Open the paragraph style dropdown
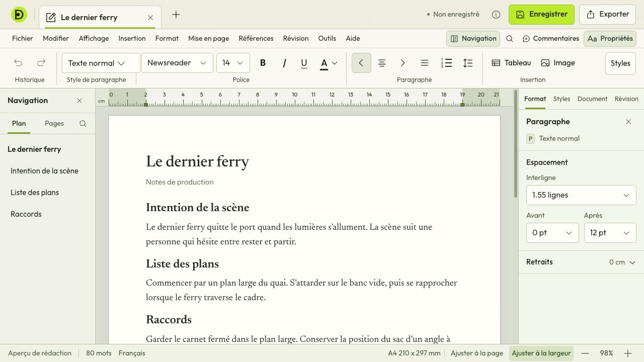The height and width of the screenshot is (362, 644). 101,63
